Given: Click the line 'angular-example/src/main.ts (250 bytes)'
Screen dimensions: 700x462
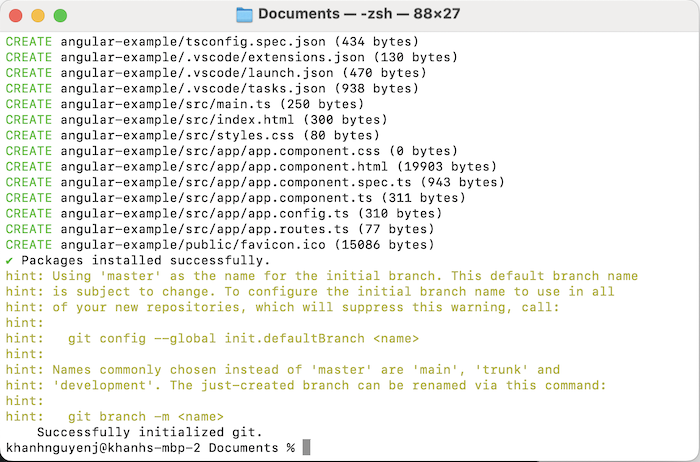Looking at the screenshot, I should point(212,104).
